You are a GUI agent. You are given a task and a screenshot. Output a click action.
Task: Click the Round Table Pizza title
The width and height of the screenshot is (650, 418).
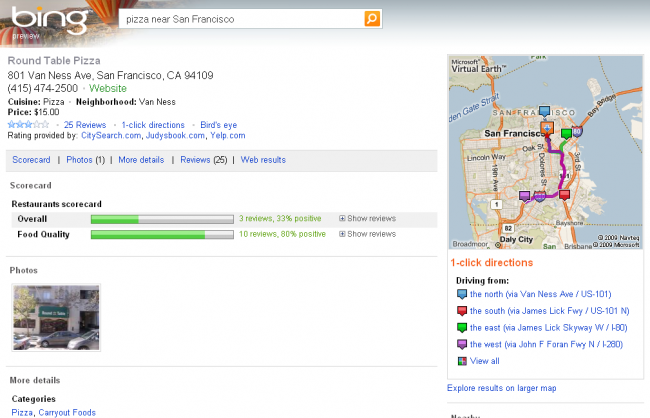tap(54, 61)
